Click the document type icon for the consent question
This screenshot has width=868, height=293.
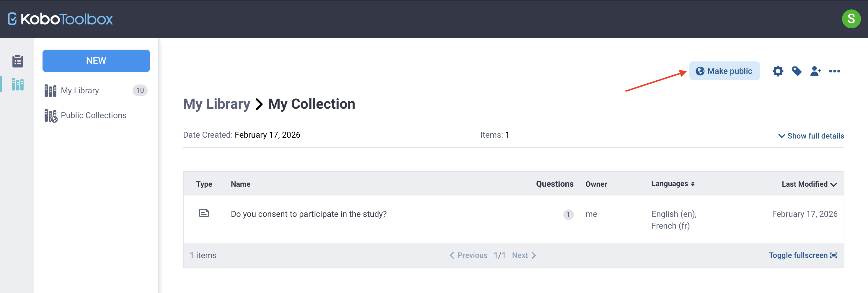(204, 213)
